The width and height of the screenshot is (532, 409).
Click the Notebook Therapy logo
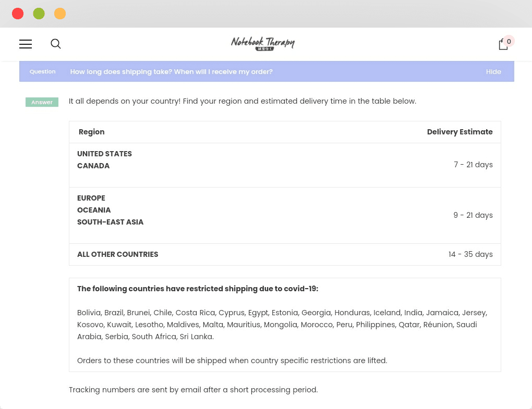[263, 44]
